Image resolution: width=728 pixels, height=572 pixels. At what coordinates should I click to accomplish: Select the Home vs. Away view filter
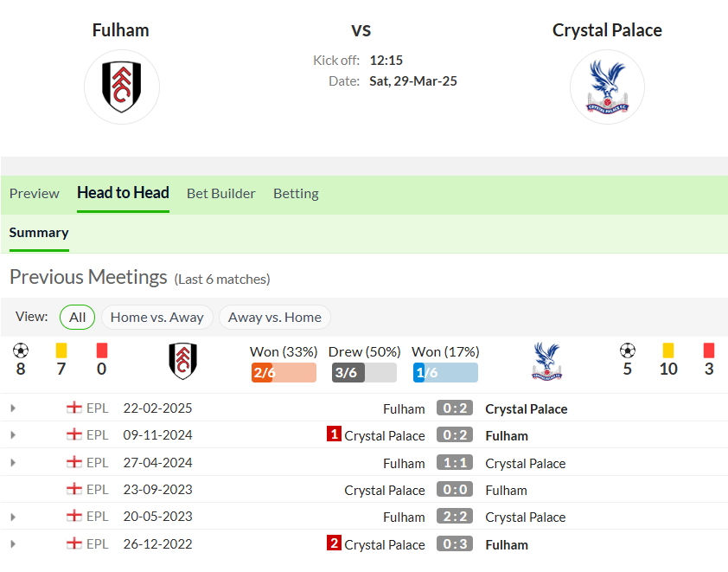157,318
